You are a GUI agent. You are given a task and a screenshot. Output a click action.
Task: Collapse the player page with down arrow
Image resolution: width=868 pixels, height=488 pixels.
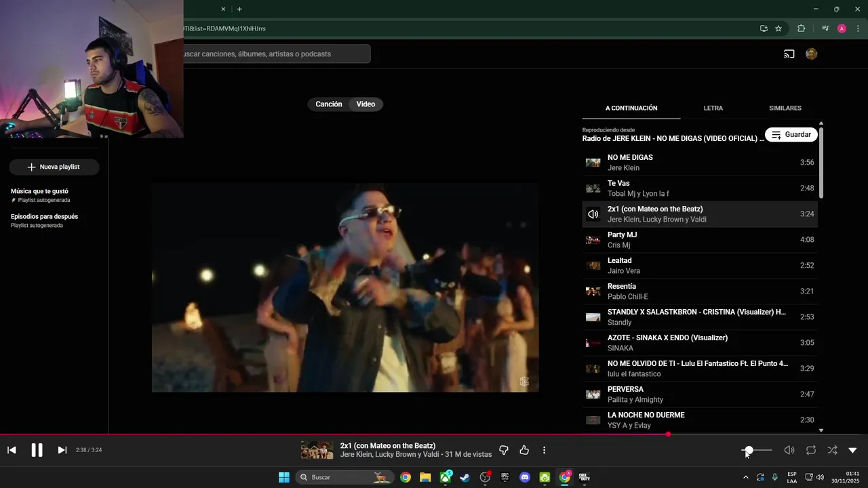[852, 450]
